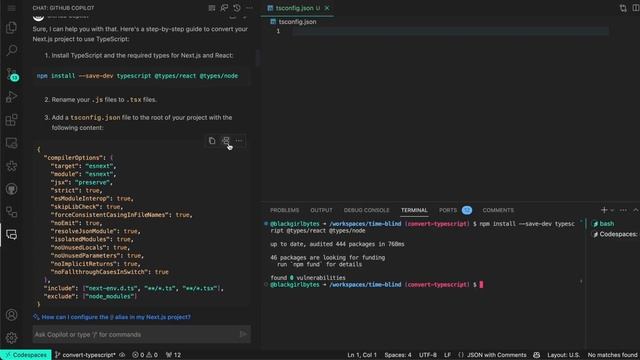Viewport: 640px width, 360px height.
Task: Switch to the Debug Console tab
Action: click(x=367, y=210)
